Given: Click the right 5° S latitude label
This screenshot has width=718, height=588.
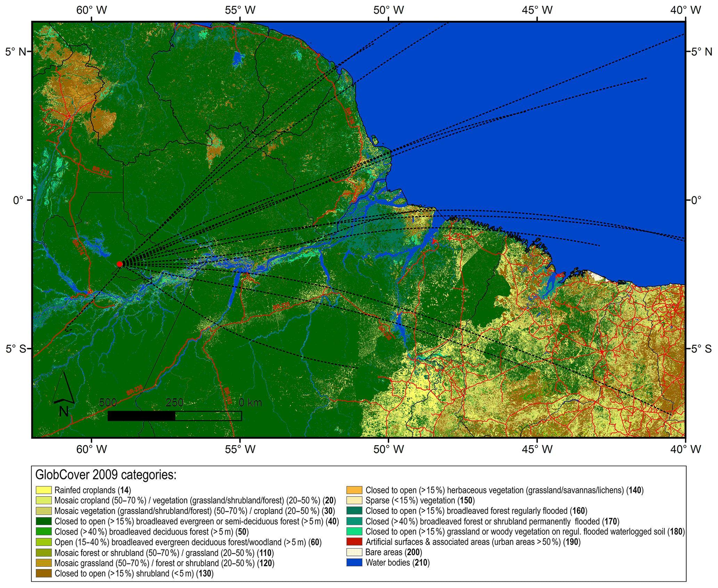Looking at the screenshot, I should (x=701, y=349).
